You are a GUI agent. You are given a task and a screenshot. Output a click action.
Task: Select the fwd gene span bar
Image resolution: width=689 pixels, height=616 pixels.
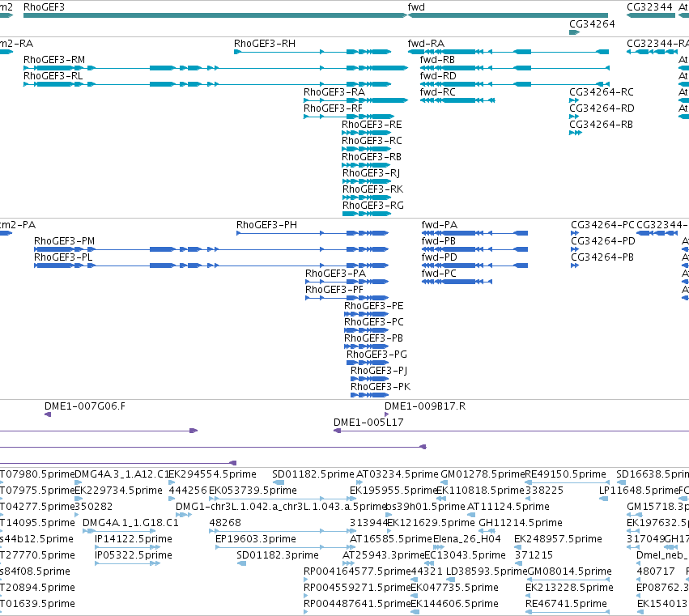pyautogui.click(x=508, y=15)
